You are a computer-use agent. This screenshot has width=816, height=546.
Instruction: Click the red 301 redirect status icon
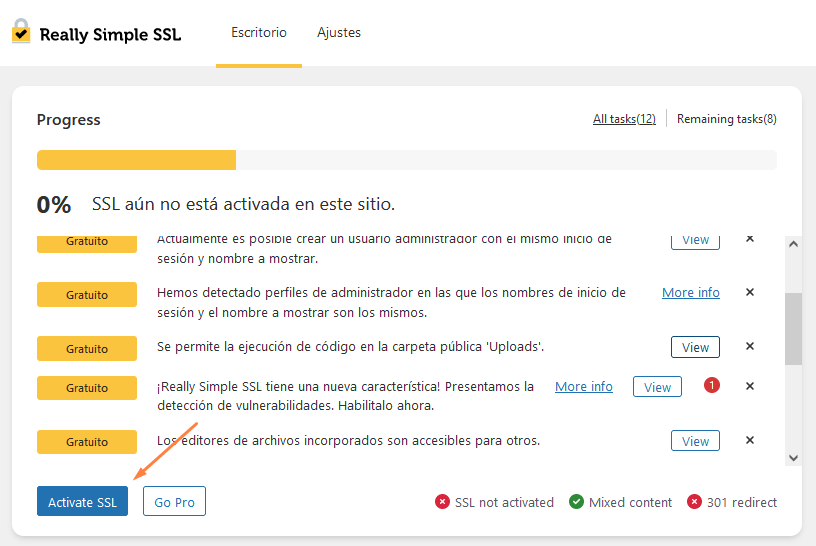pyautogui.click(x=694, y=502)
